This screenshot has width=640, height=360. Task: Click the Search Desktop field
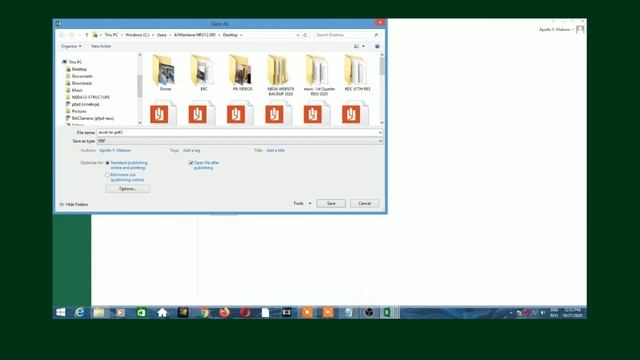[344, 35]
